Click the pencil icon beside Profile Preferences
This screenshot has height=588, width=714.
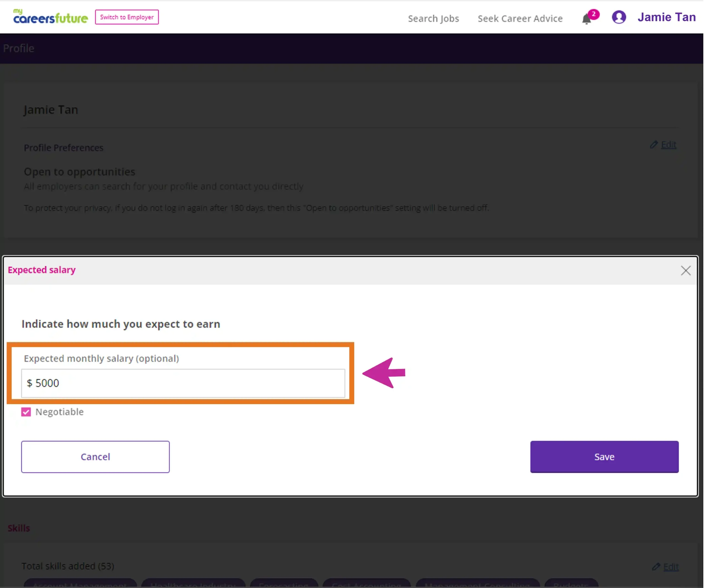click(653, 144)
